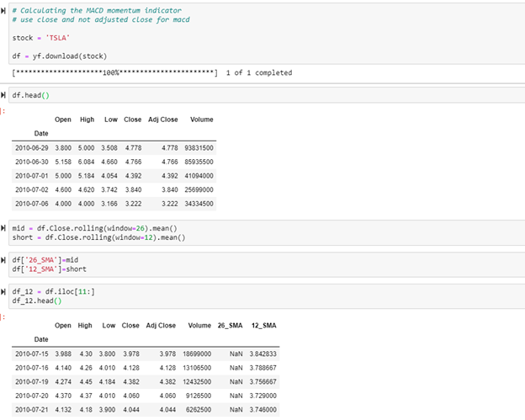Run the cell computing mid and short rolling means
Image resolution: width=525 pixels, height=420 pixels.
click(x=3, y=228)
